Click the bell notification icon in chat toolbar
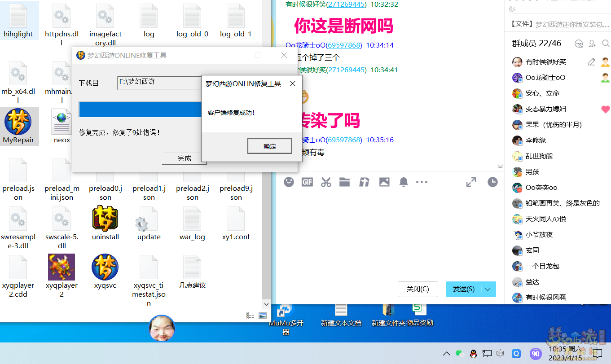The height and width of the screenshot is (364, 611). tap(404, 182)
